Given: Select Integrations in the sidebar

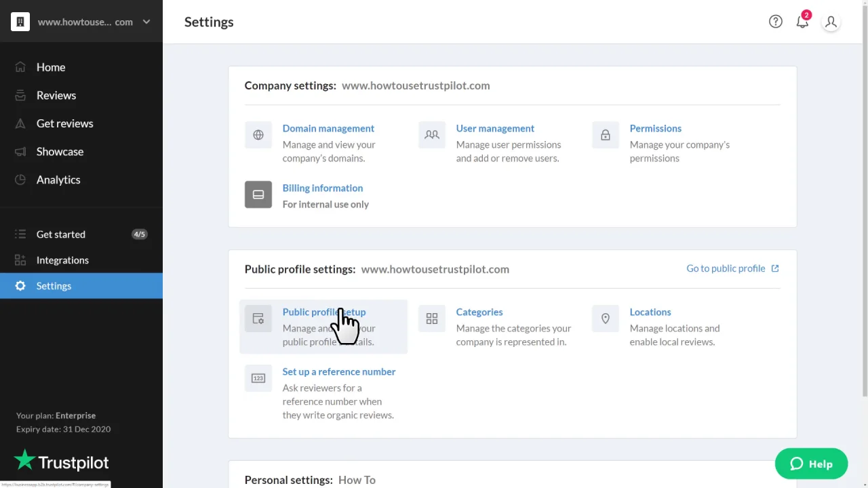Looking at the screenshot, I should pyautogui.click(x=62, y=260).
